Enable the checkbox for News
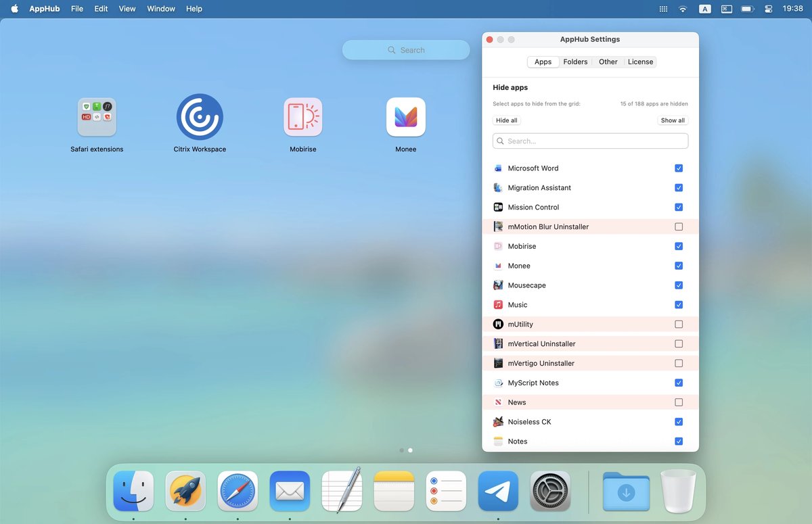The width and height of the screenshot is (812, 524). pos(679,402)
